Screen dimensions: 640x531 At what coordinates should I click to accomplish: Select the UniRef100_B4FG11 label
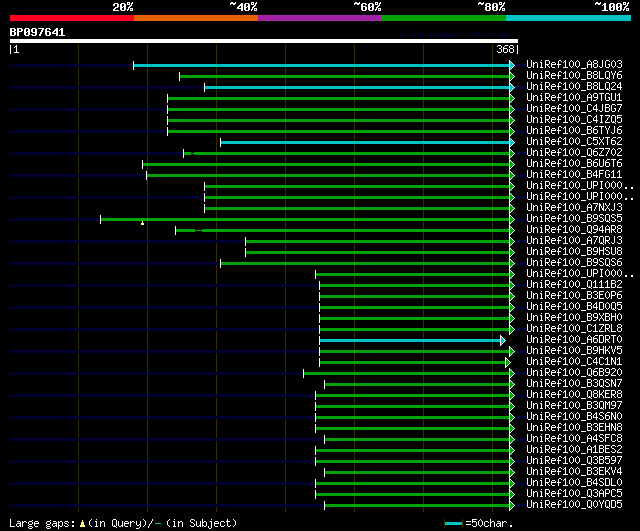click(574, 174)
